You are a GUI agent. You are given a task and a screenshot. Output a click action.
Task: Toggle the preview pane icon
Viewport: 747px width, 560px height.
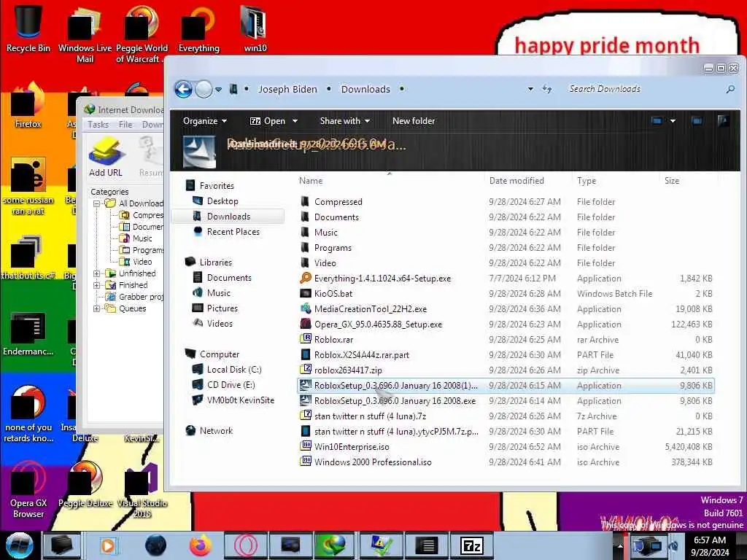tap(697, 121)
